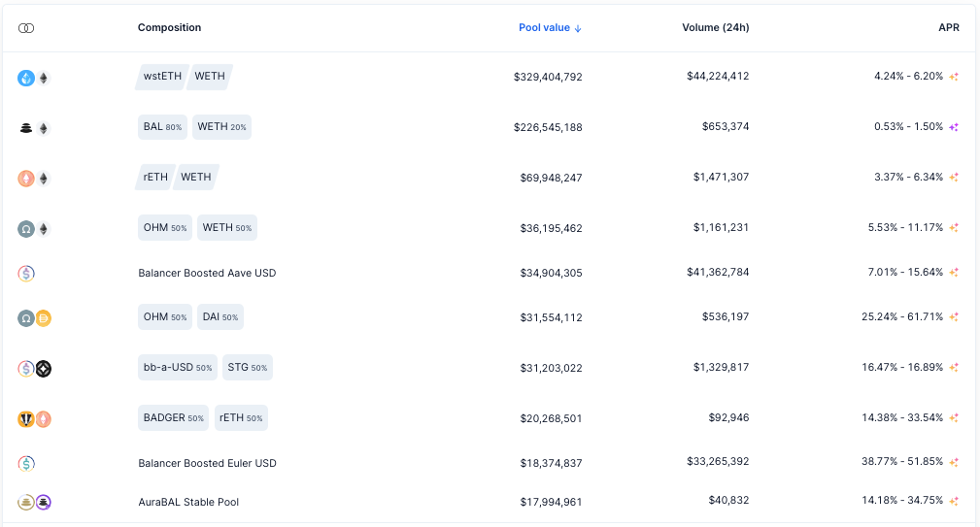The height and width of the screenshot is (527, 980).
Task: Click the BAL token icon in the second row
Action: (x=25, y=129)
